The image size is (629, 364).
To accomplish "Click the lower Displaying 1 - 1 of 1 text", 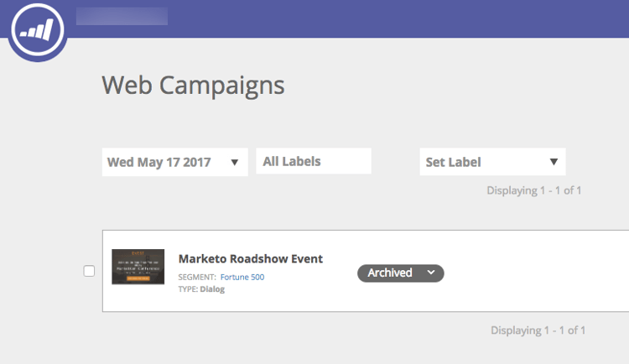I will coord(538,330).
